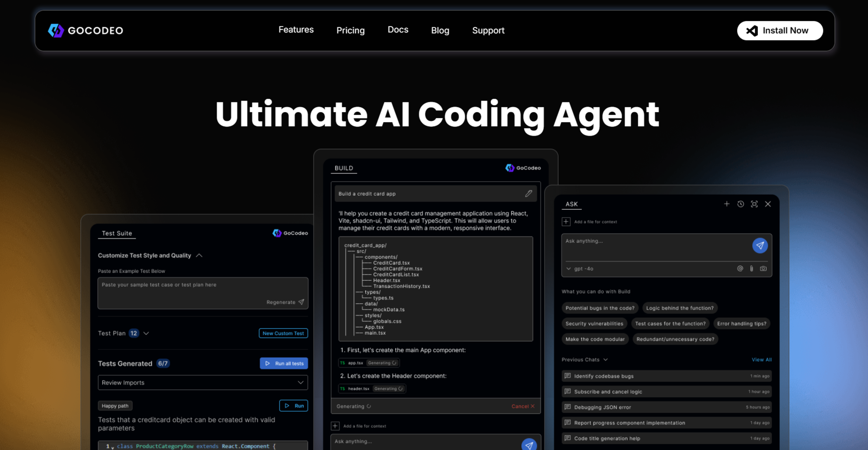Open chat history via the clock icon

[x=740, y=204]
